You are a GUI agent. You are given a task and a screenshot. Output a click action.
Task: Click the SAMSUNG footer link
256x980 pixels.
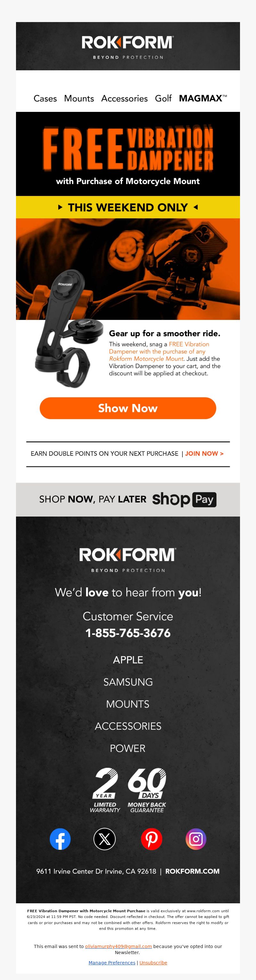(x=128, y=682)
